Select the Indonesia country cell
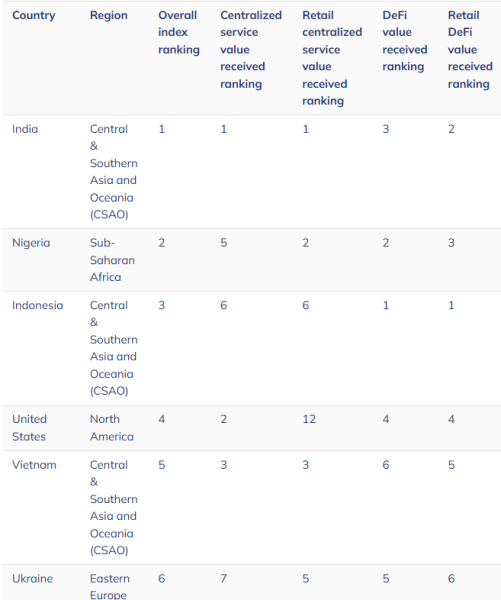 coord(38,305)
